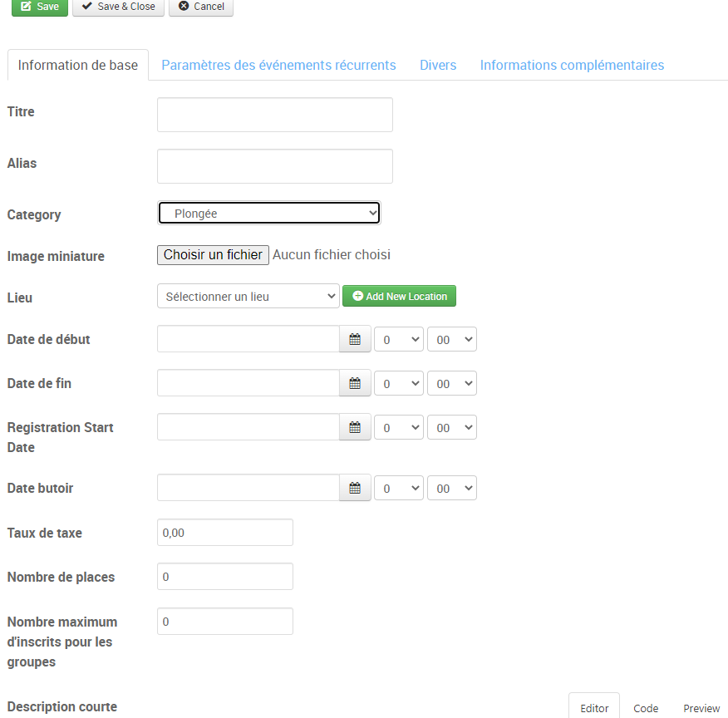728x718 pixels.
Task: Switch the description editor to Code view
Action: tap(645, 708)
